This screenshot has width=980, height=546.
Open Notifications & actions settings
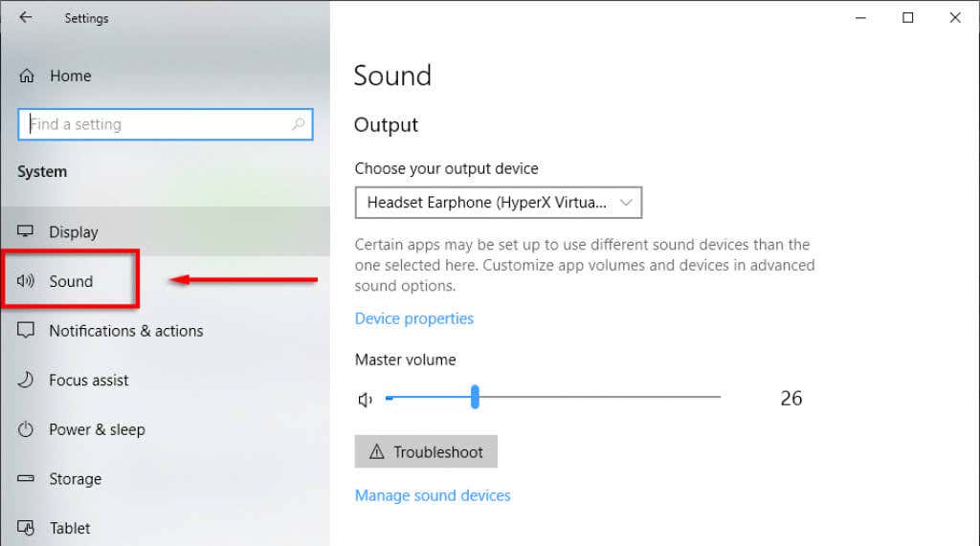[x=125, y=331]
